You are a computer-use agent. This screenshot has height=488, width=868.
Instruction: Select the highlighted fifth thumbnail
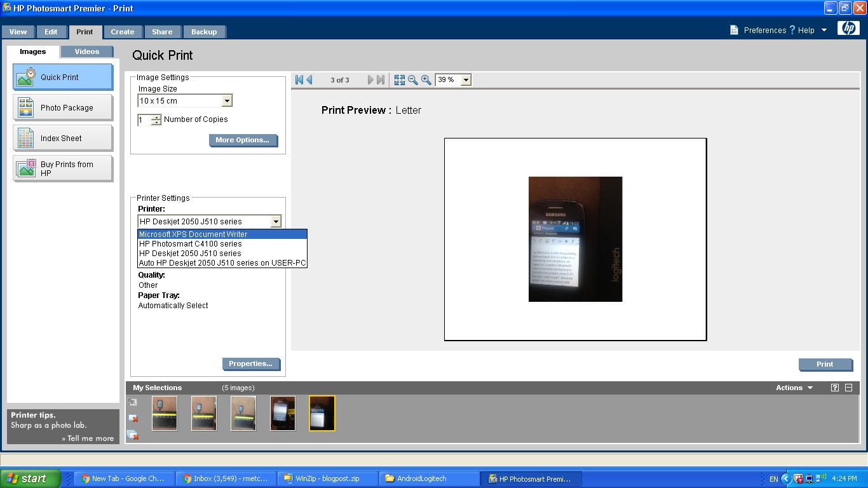click(x=322, y=413)
